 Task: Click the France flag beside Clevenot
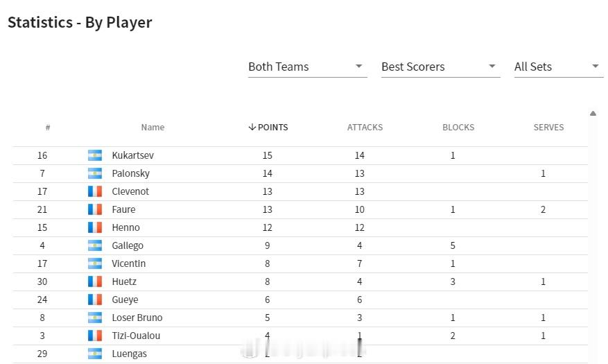(x=95, y=191)
